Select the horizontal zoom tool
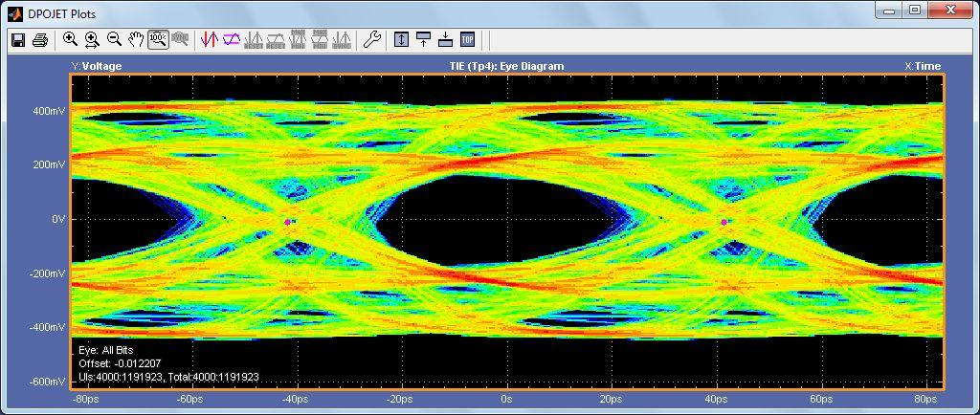This screenshot has width=980, height=415. [92, 39]
